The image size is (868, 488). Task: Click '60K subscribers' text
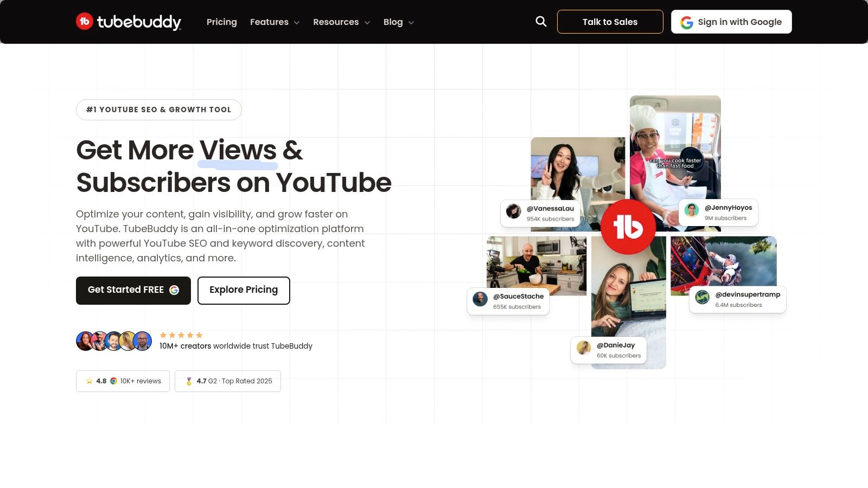[x=618, y=356]
